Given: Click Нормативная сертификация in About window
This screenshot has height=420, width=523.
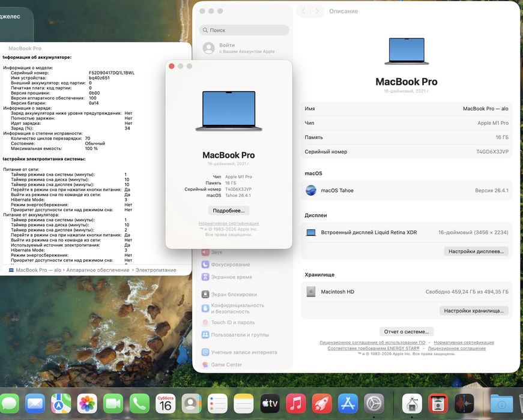Looking at the screenshot, I should 229,223.
